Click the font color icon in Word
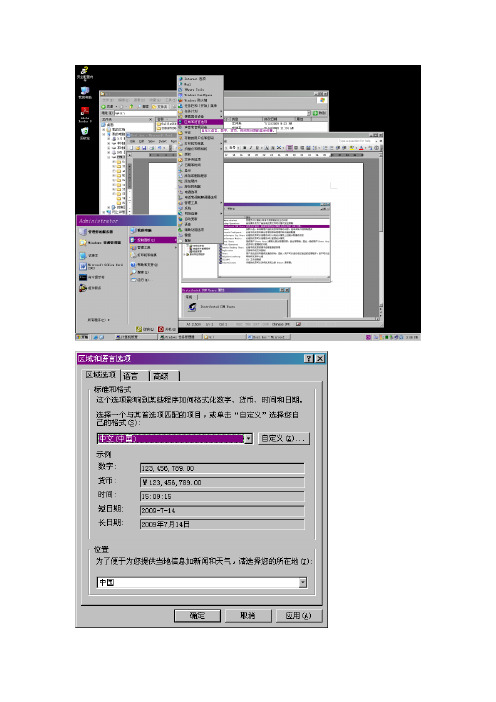 point(361,148)
